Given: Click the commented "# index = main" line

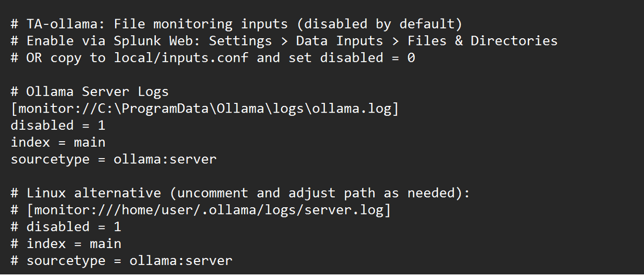Looking at the screenshot, I should pyautogui.click(x=66, y=244).
